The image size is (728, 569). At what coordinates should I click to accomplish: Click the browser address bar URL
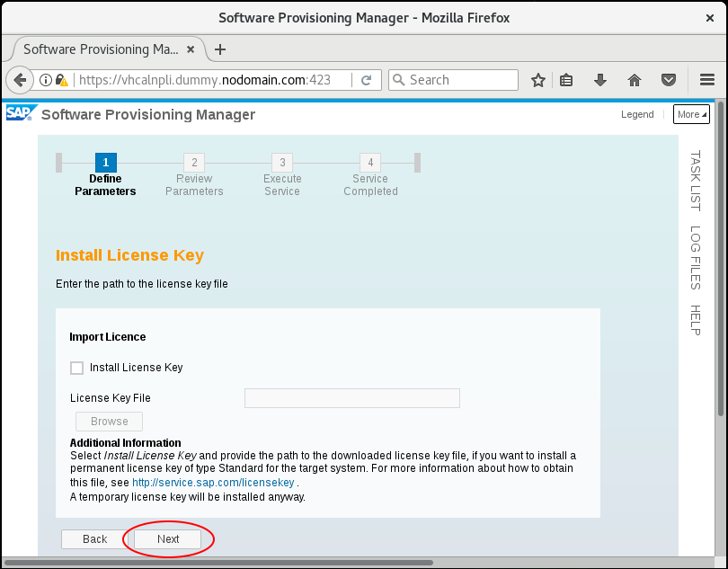point(205,80)
